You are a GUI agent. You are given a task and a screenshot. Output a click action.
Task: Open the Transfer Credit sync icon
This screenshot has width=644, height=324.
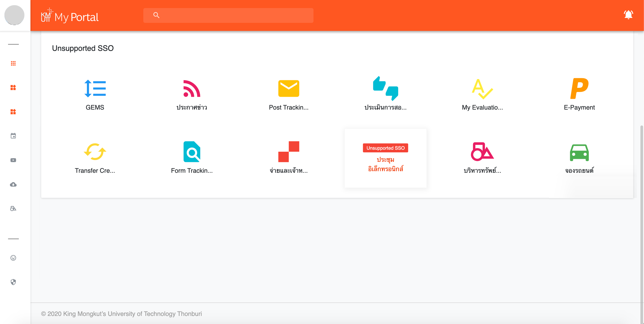(x=95, y=152)
